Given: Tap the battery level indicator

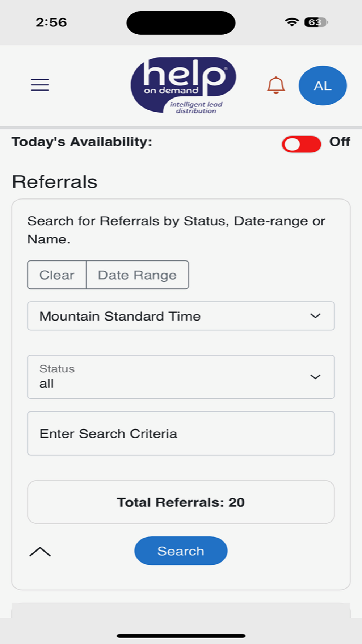Looking at the screenshot, I should (316, 22).
